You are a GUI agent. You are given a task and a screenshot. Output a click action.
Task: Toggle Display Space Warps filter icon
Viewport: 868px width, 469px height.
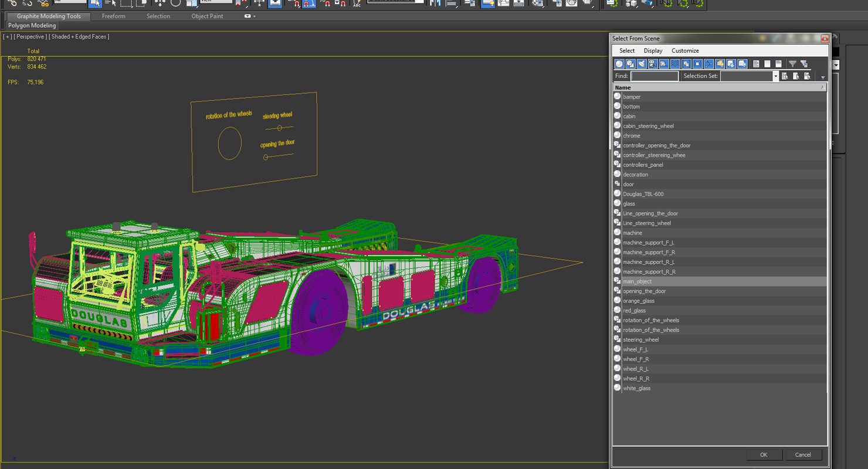675,64
